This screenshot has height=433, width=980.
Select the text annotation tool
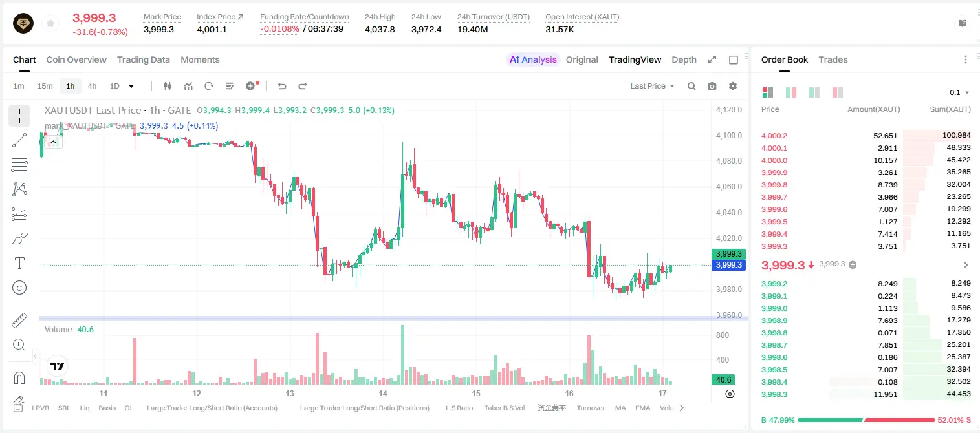pos(19,263)
